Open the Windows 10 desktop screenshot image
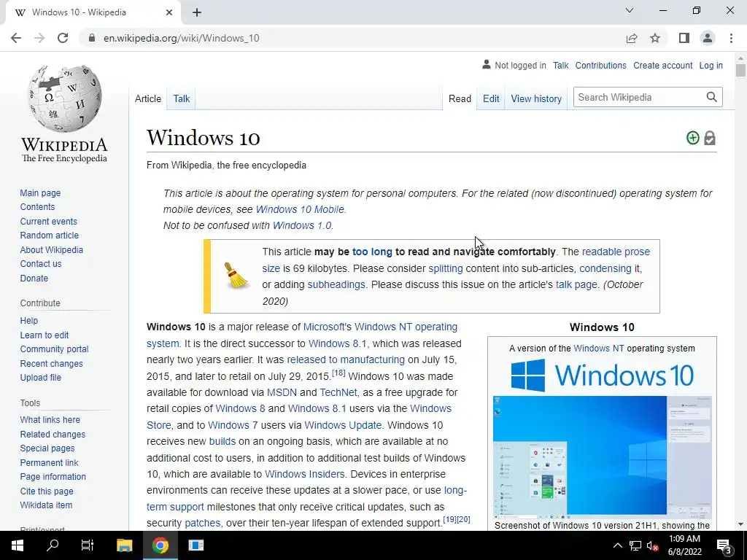The height and width of the screenshot is (560, 747). (602, 457)
